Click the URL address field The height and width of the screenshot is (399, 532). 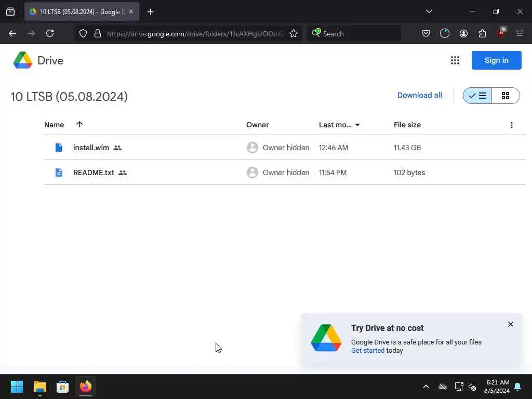pos(195,34)
